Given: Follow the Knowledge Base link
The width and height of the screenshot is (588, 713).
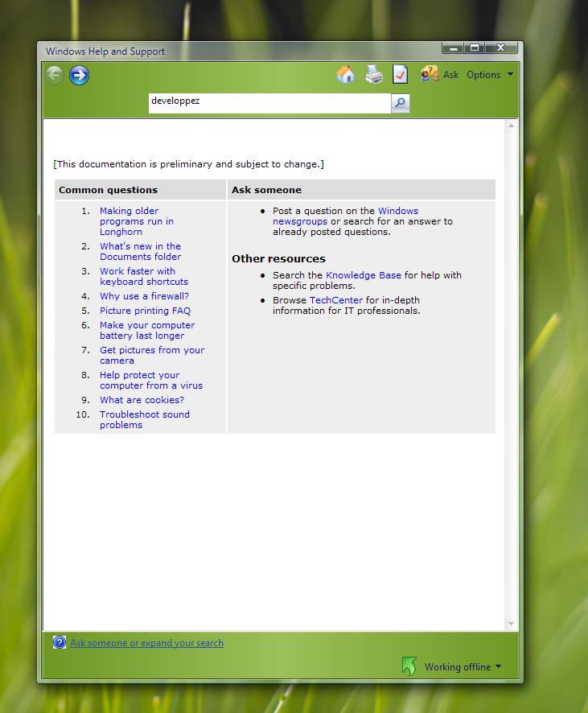Looking at the screenshot, I should point(363,275).
